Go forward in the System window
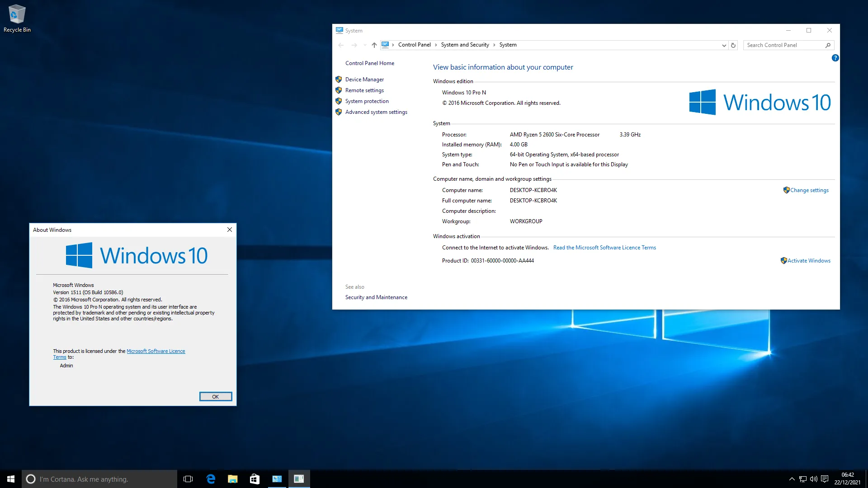Screen dimensions: 868x488 [x=354, y=45]
